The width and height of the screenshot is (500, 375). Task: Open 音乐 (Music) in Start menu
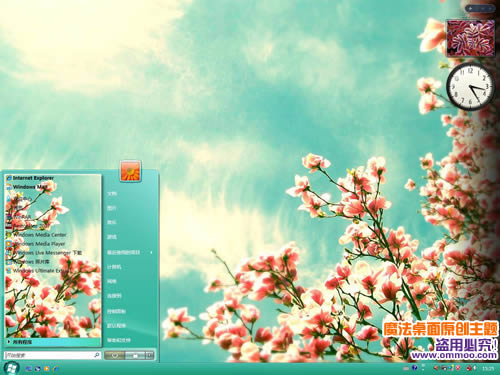point(112,222)
